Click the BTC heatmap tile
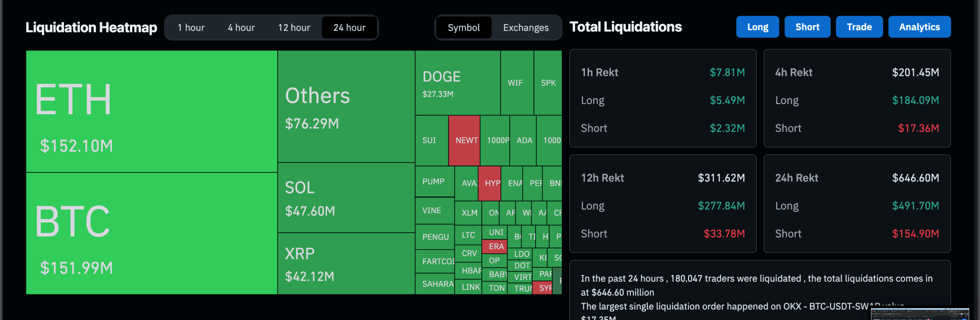 click(152, 233)
